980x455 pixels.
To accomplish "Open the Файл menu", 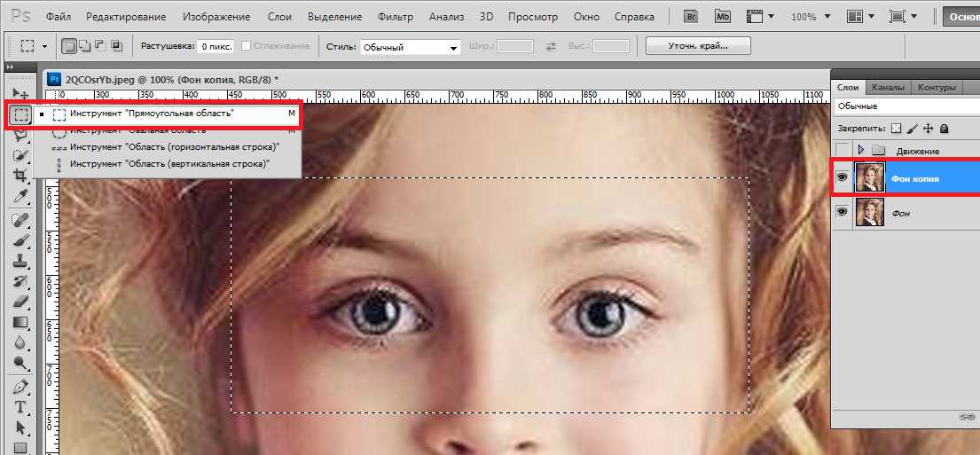I will click(x=58, y=17).
